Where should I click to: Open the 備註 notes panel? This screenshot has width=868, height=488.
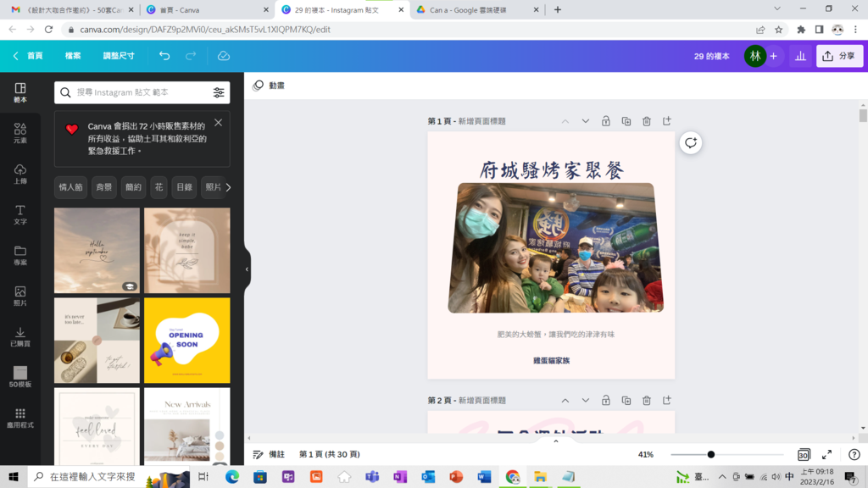pos(269,455)
